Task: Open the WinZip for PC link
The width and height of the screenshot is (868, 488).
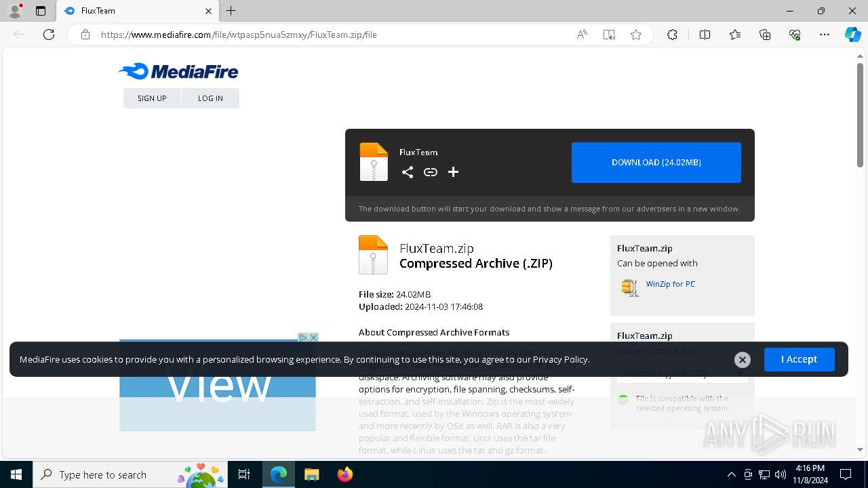Action: [x=671, y=284]
